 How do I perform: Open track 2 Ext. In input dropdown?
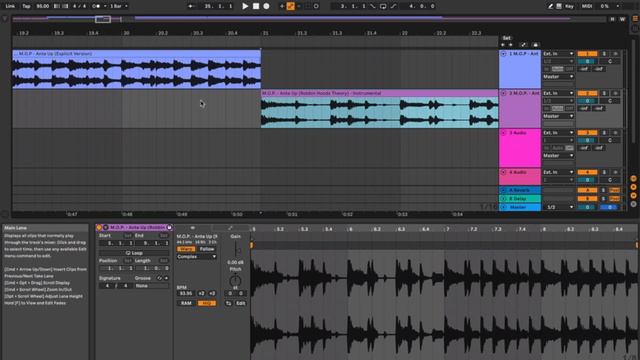(558, 93)
